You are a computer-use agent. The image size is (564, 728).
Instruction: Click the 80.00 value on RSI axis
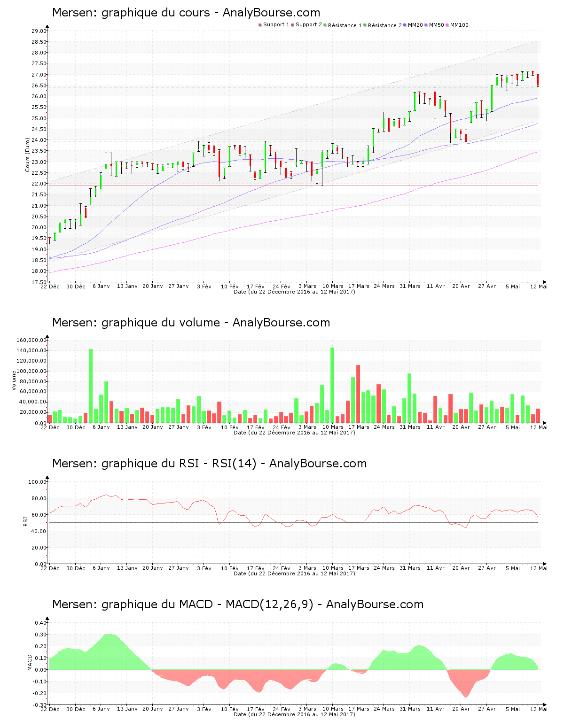click(x=39, y=498)
